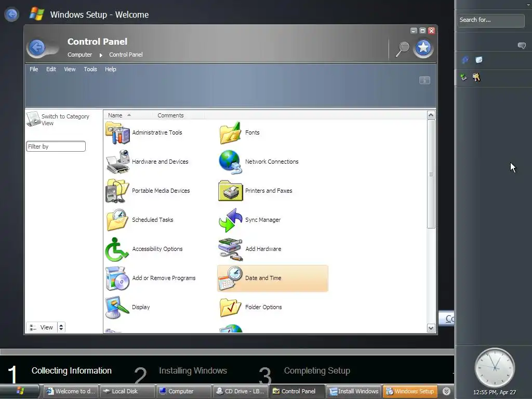The width and height of the screenshot is (532, 399).
Task: Open the Scheduled Tasks icon
Action: click(117, 220)
